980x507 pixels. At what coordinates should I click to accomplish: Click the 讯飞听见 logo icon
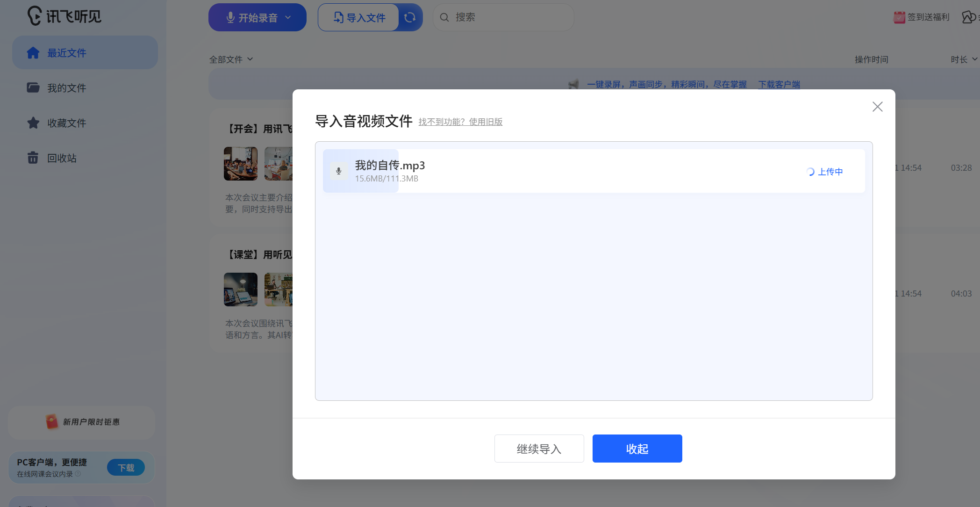[x=33, y=15]
